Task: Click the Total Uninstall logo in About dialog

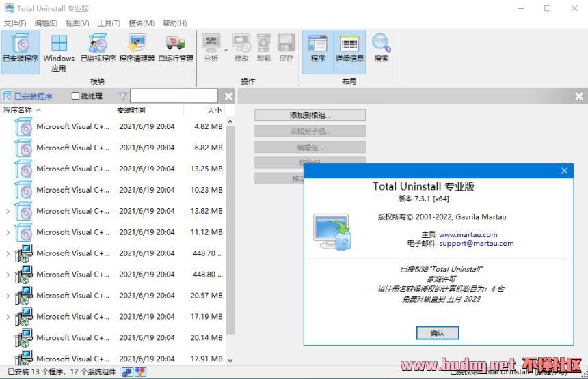Action: (x=332, y=231)
